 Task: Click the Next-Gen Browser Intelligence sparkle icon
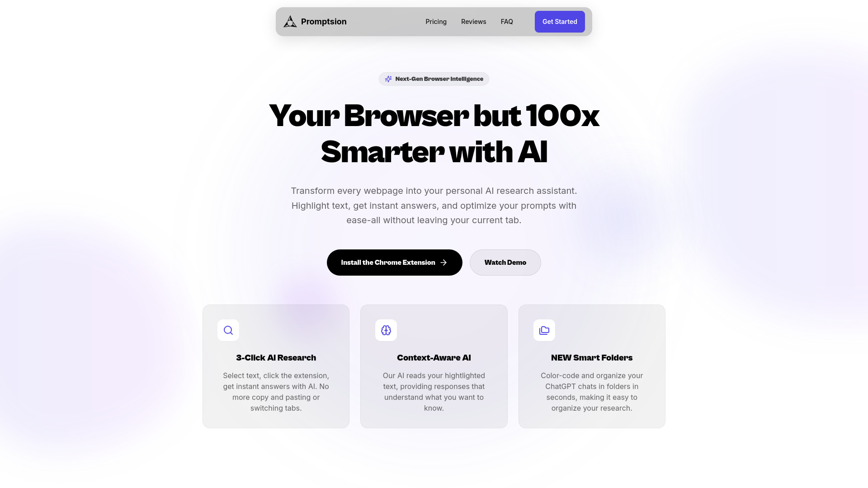click(x=388, y=79)
